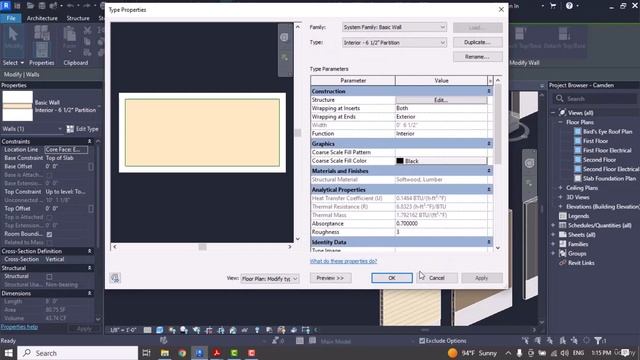Click the Edit Type icon in Properties
Image resolution: width=640 pixels, height=360 pixels.
70,129
